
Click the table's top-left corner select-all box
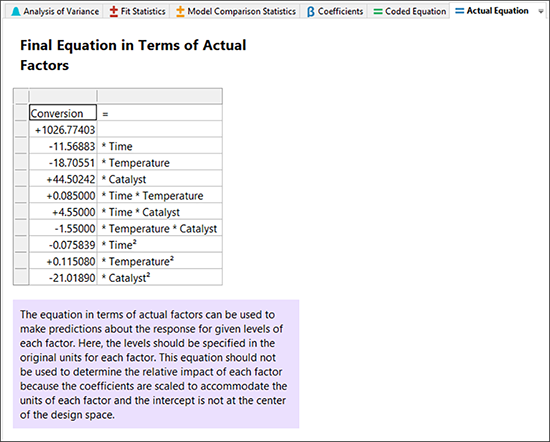tap(21, 96)
